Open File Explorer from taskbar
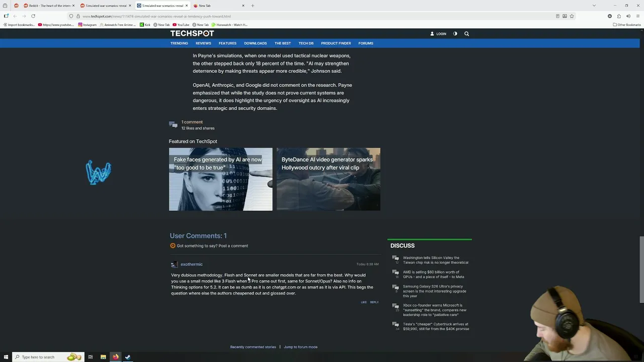 [103, 357]
